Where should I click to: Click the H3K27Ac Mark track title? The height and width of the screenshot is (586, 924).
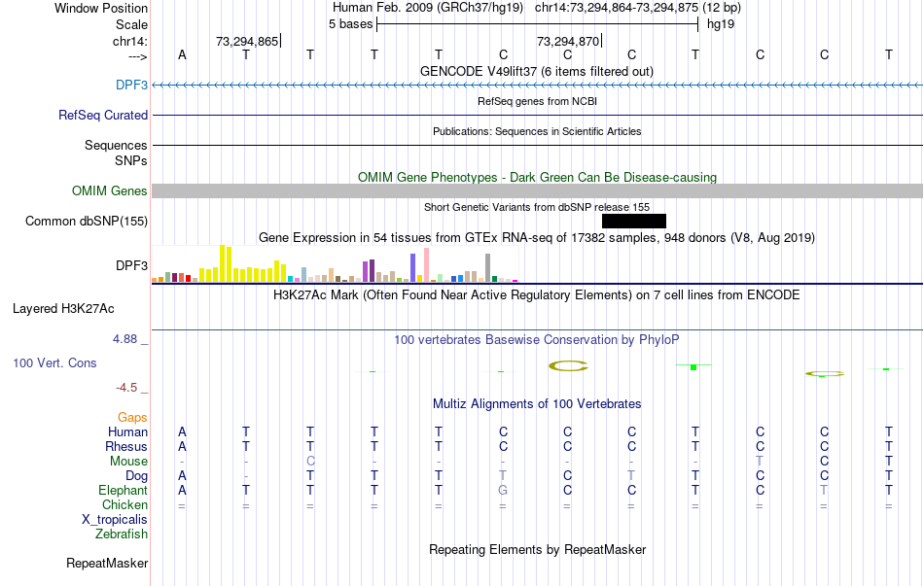click(x=536, y=295)
